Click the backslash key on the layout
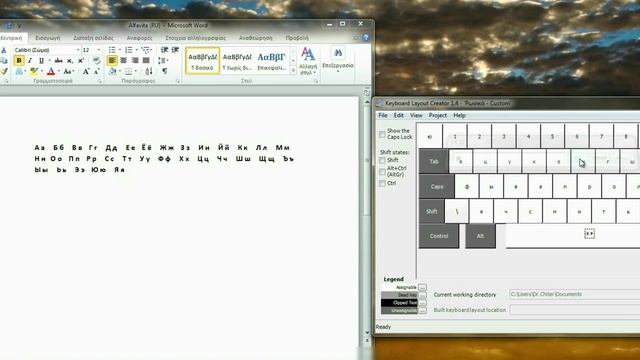The width and height of the screenshot is (640, 360). pos(457,211)
